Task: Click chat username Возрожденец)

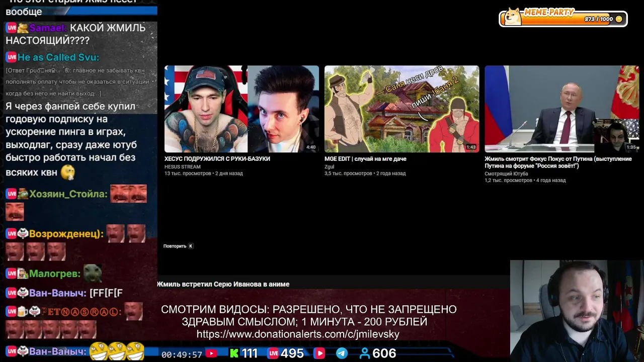Action: (66, 234)
